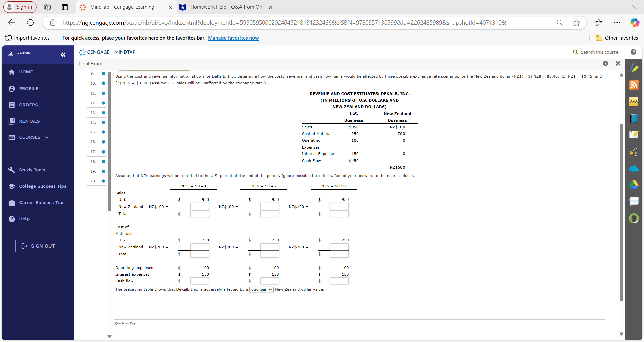Open browser Settings and more menu
Image resolution: width=644 pixels, height=342 pixels.
pyautogui.click(x=617, y=23)
